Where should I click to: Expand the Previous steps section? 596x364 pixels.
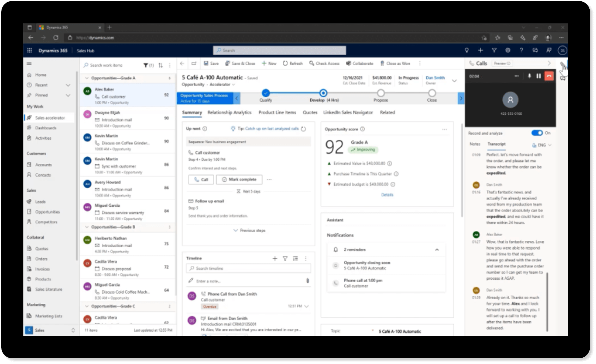tap(249, 230)
